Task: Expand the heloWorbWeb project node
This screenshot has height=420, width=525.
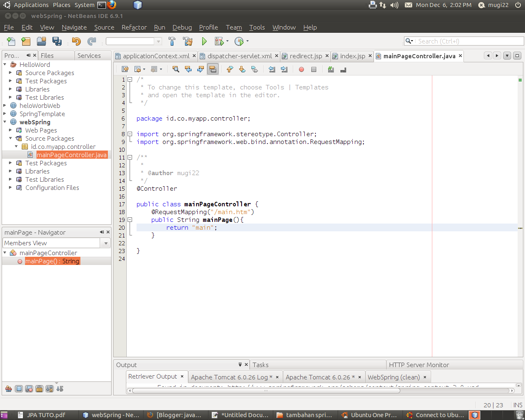Action: (x=5, y=105)
